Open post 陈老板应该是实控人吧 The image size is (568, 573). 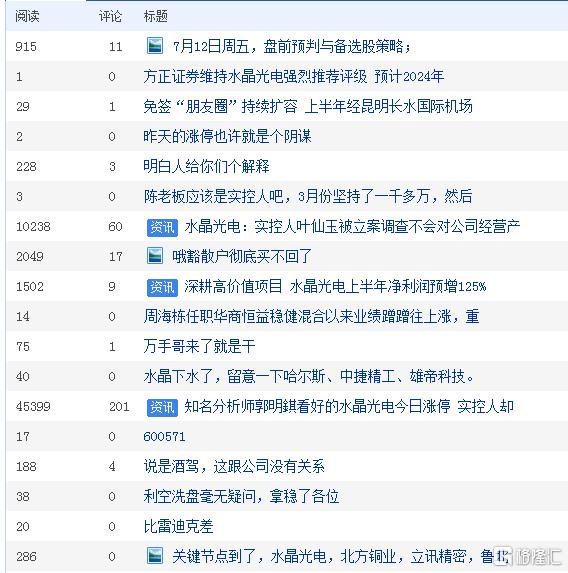(308, 196)
